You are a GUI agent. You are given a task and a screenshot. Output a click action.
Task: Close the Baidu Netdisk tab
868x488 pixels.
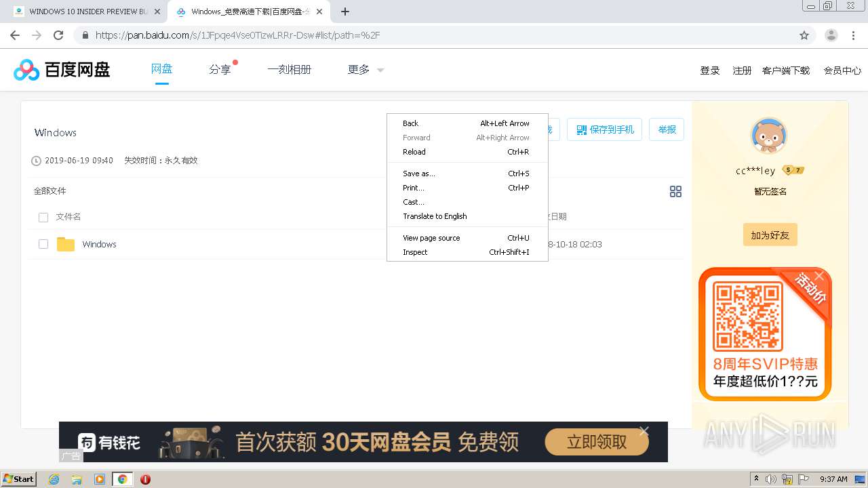pyautogui.click(x=319, y=12)
